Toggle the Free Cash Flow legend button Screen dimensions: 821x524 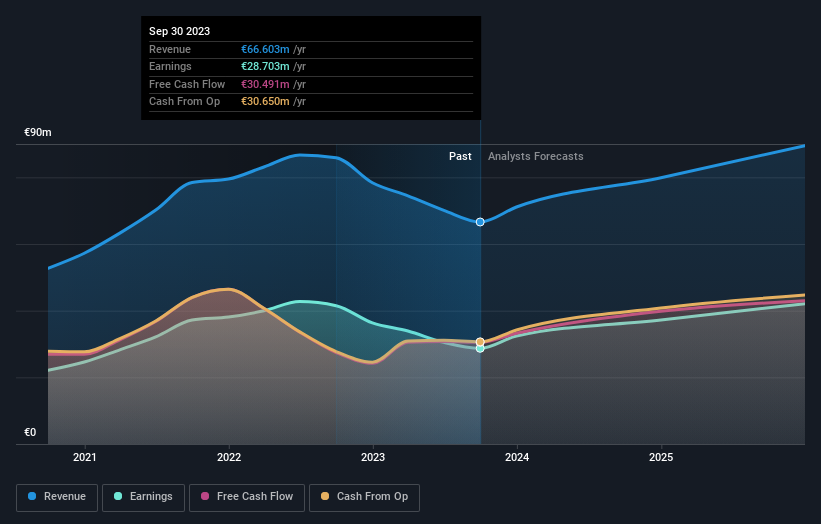point(247,497)
